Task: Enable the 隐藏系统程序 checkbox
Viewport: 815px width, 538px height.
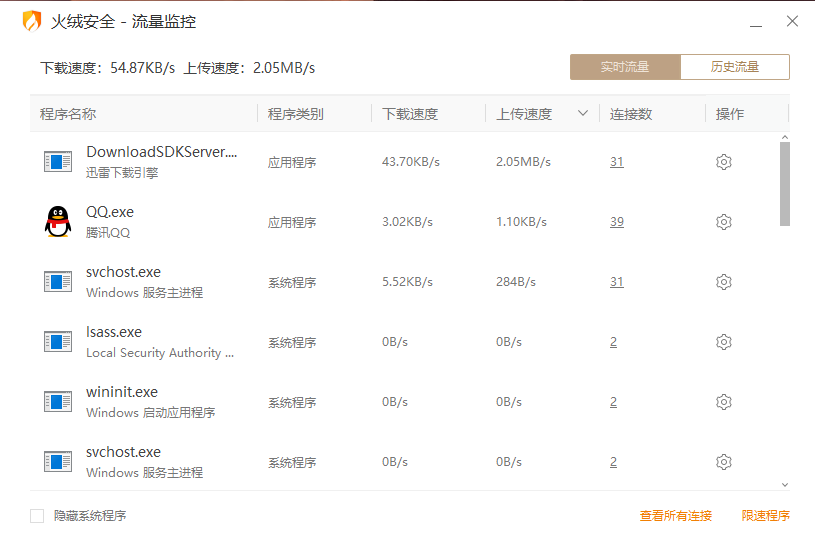Action: tap(37, 516)
